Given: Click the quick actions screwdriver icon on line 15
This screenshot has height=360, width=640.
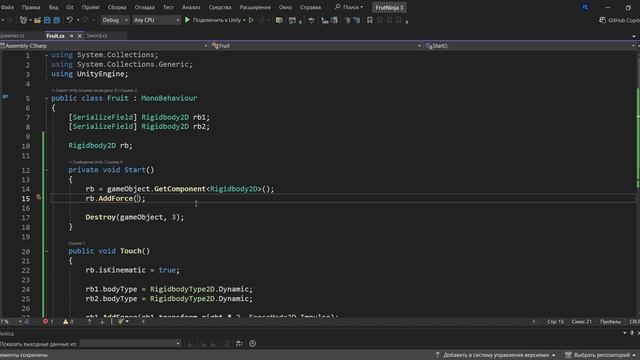Looking at the screenshot, I should [x=38, y=198].
